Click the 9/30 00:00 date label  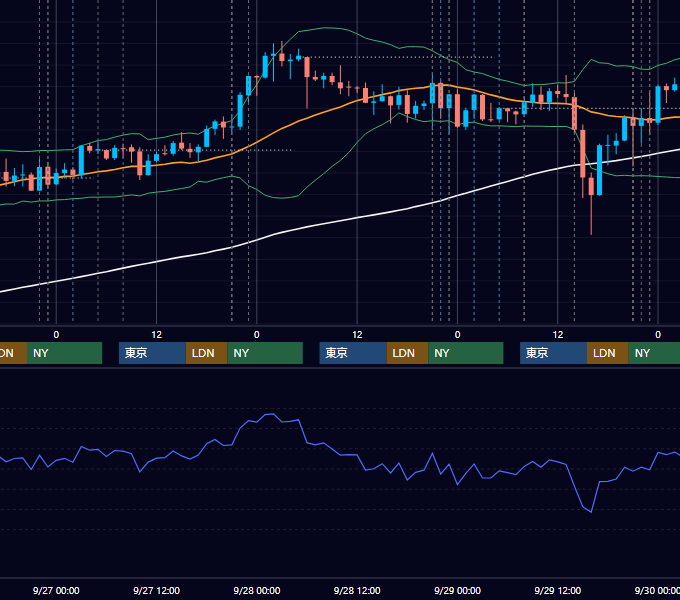point(657,590)
